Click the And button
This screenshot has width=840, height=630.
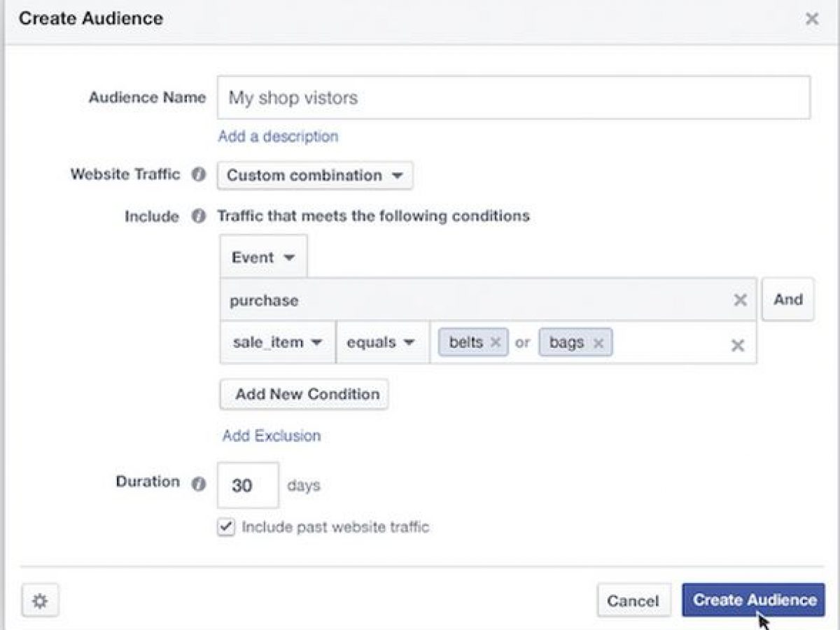click(788, 299)
